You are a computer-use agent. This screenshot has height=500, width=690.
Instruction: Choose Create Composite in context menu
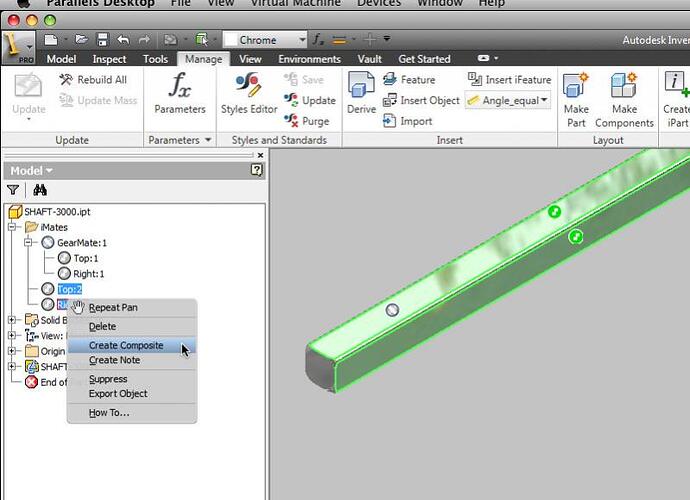tap(132, 346)
